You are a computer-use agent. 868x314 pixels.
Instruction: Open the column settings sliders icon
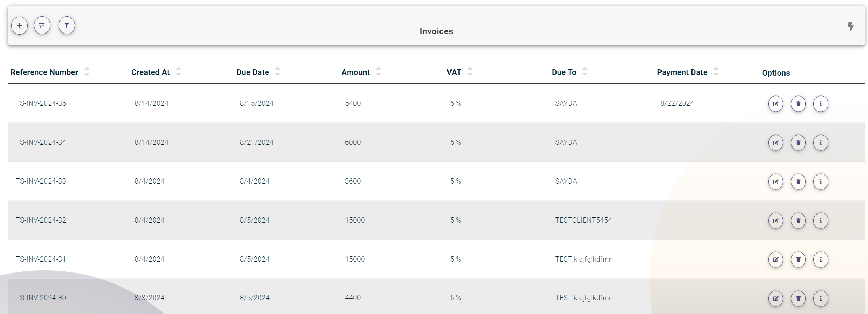(x=42, y=25)
